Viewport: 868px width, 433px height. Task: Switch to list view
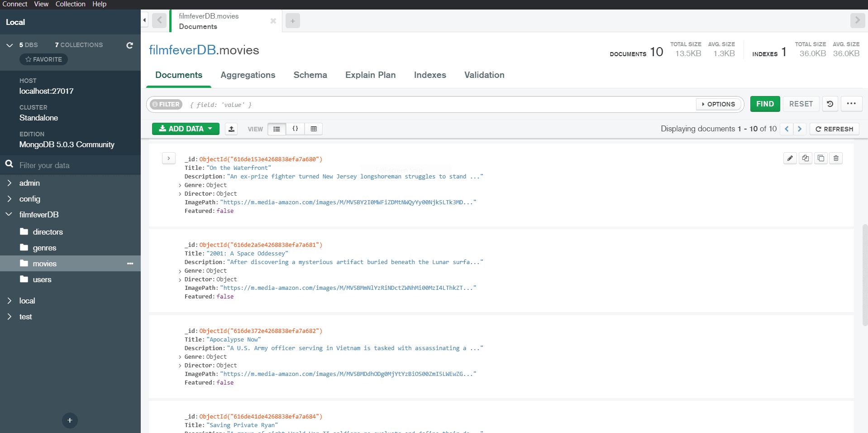click(277, 129)
